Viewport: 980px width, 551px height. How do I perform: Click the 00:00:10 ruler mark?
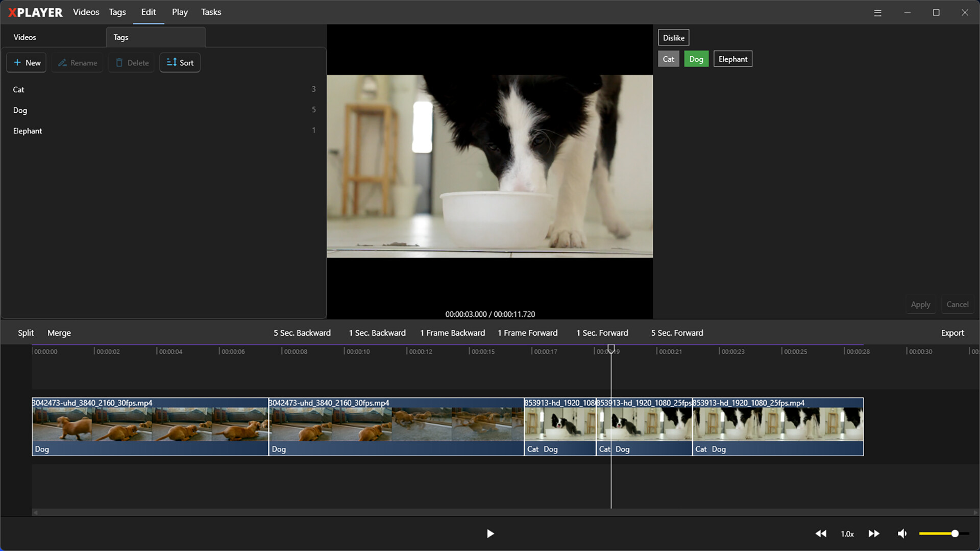point(358,352)
